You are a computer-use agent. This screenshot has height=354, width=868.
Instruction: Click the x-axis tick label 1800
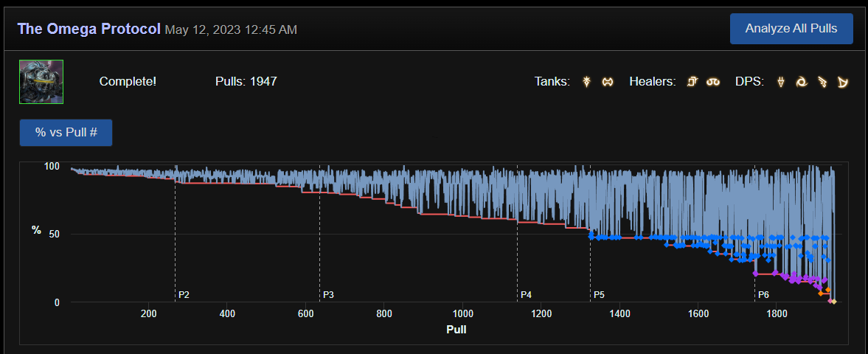(x=776, y=313)
